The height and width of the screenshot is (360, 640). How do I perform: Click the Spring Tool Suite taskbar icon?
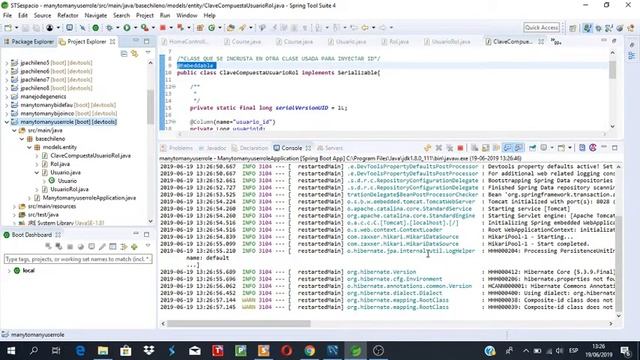point(356,351)
